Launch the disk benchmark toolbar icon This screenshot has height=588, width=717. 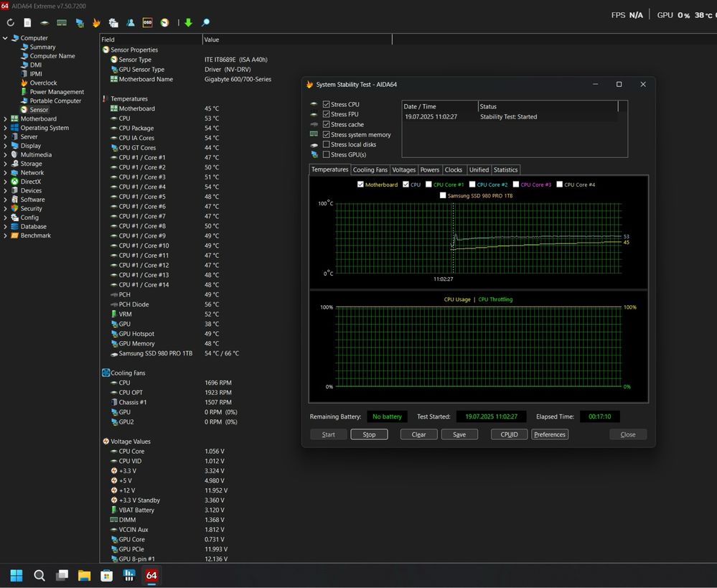tap(44, 22)
